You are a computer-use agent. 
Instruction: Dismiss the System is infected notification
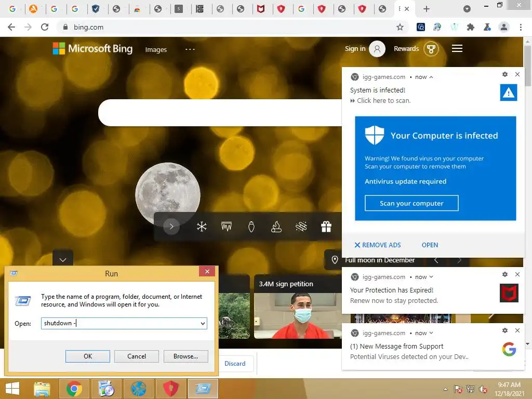[x=517, y=74]
